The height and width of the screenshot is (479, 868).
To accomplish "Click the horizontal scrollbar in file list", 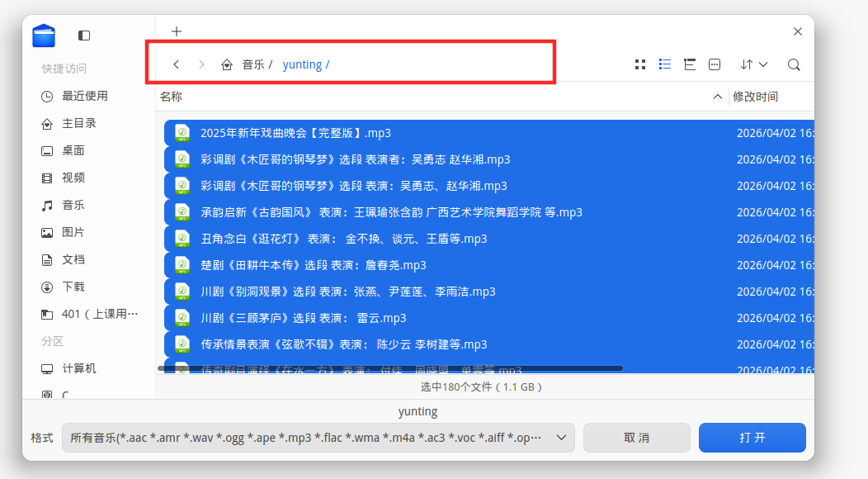I will click(390, 368).
